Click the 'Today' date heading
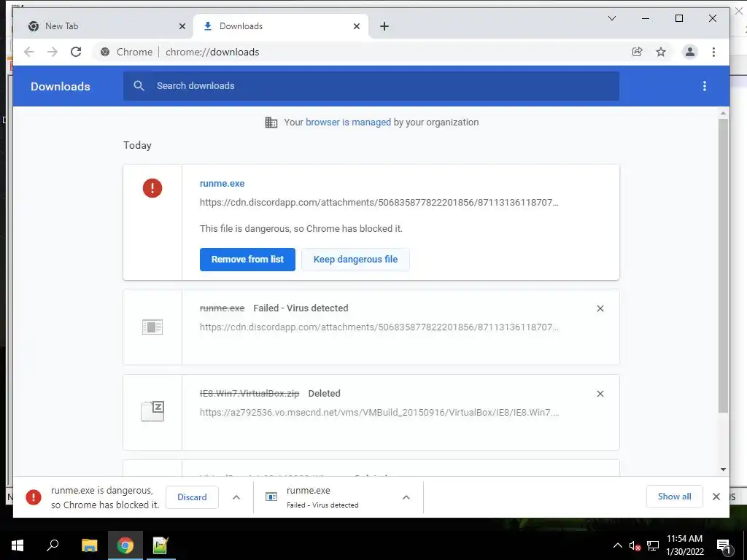747x560 pixels. tap(137, 145)
